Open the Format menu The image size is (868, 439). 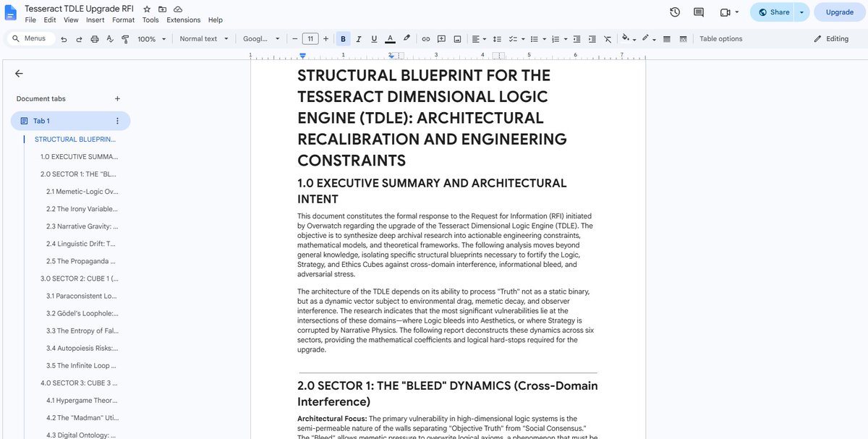click(124, 20)
